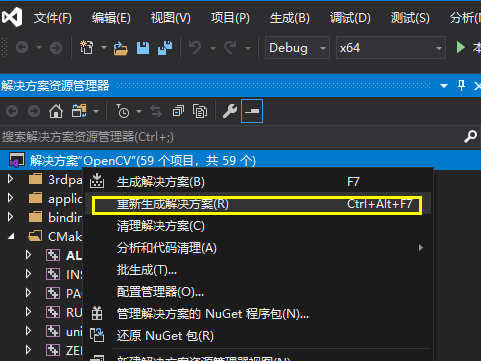Choose 管理解决方案的 NuGet 程序包(N)...
481x361 pixels.
point(258,314)
